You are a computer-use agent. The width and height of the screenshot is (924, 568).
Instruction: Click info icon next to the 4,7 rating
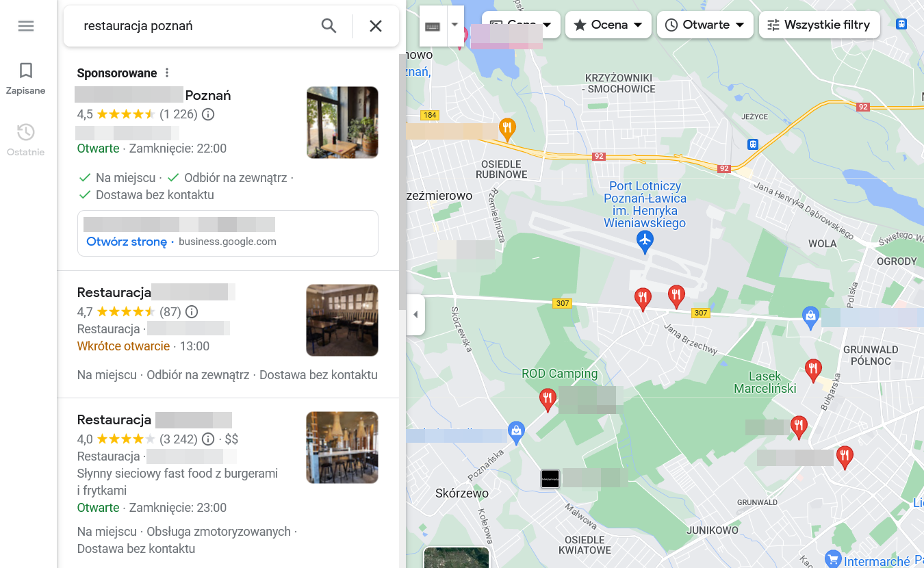192,312
